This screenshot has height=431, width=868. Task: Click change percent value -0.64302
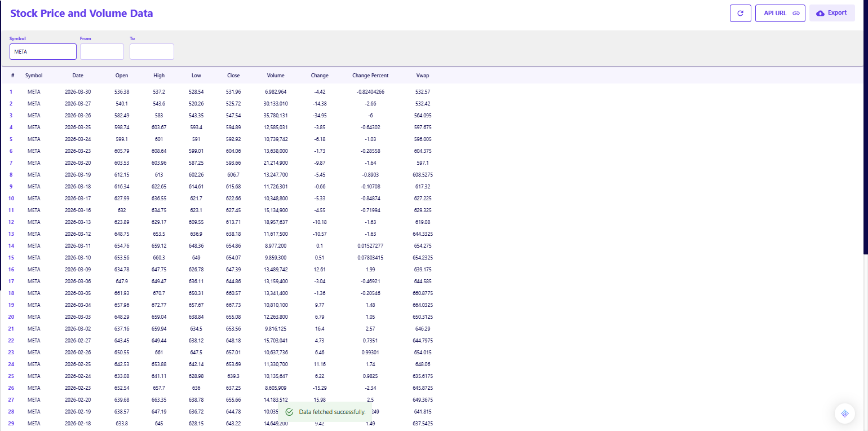pos(370,127)
